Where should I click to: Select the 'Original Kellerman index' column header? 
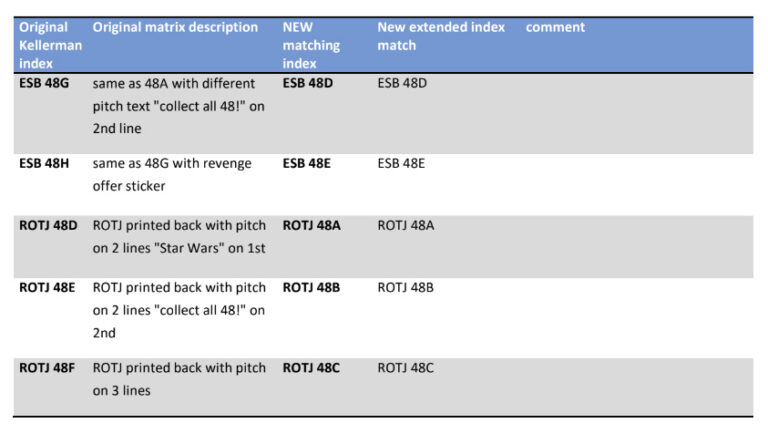(50, 45)
